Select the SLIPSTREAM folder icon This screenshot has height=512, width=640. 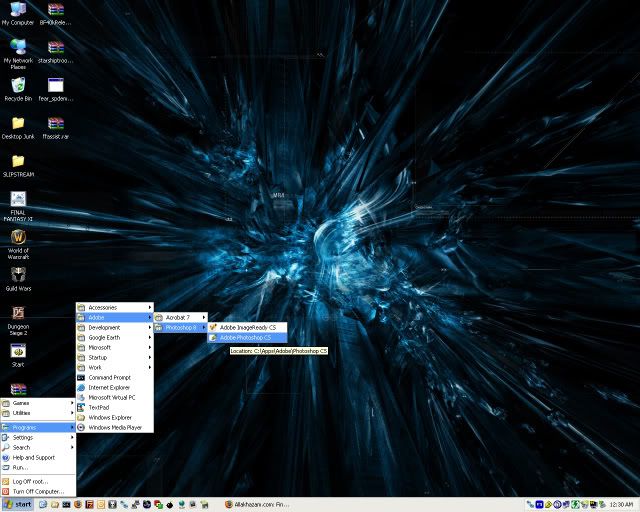(18, 161)
